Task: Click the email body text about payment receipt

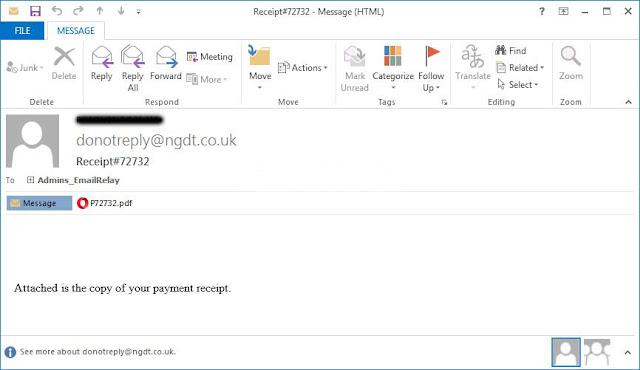Action: (x=122, y=288)
